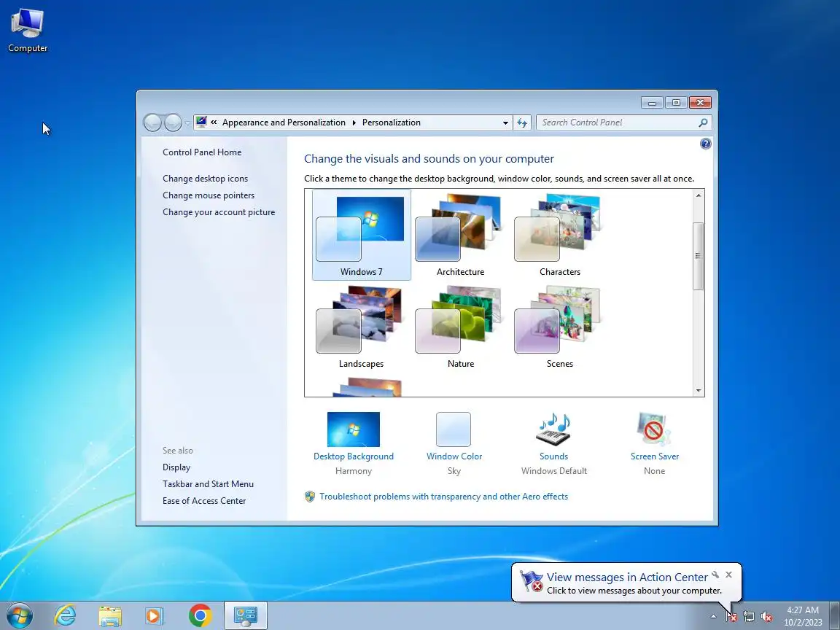The height and width of the screenshot is (630, 840).
Task: Launch Windows Media Player from the taskbar
Action: point(154,616)
